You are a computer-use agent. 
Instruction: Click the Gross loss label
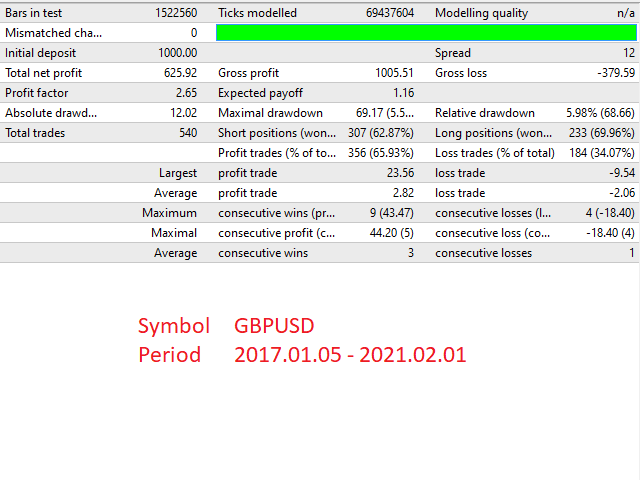click(461, 73)
